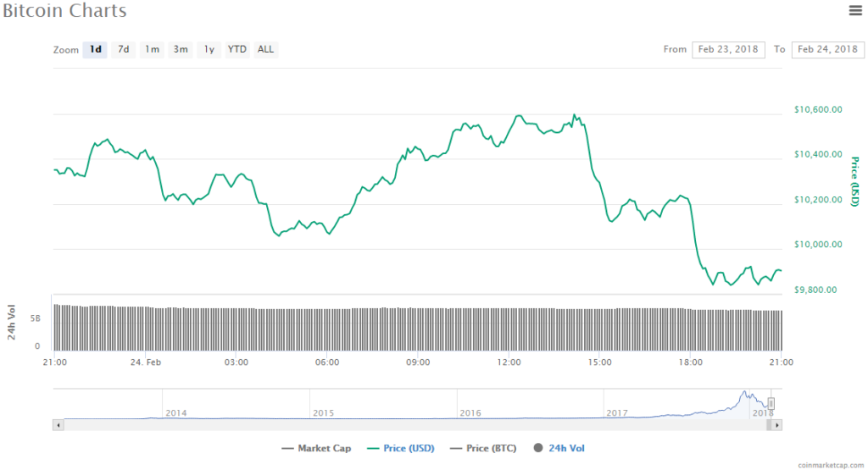Choose the 3m zoom option
868x470 pixels.
pos(181,49)
